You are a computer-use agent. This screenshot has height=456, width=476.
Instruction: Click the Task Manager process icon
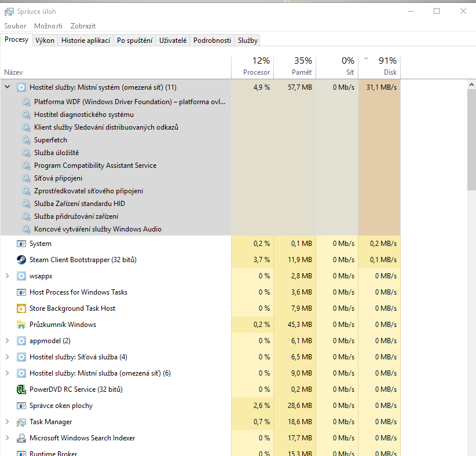point(21,422)
